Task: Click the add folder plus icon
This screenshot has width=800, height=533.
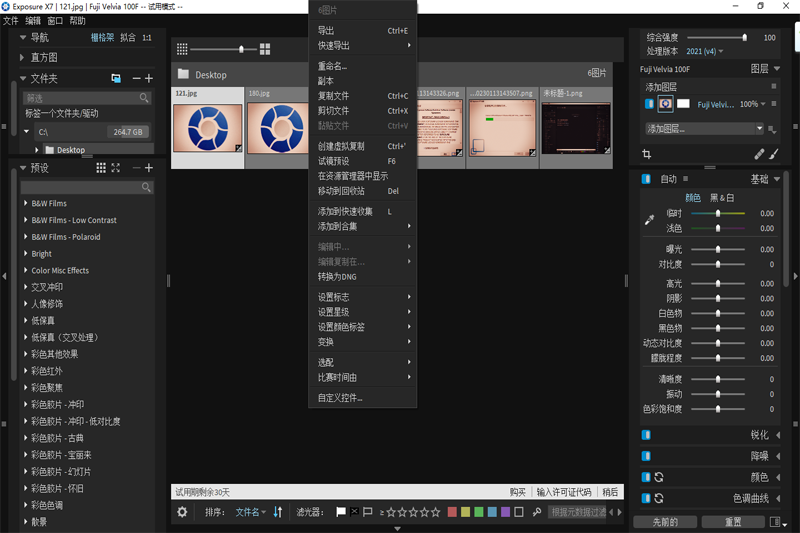Action: (x=149, y=78)
